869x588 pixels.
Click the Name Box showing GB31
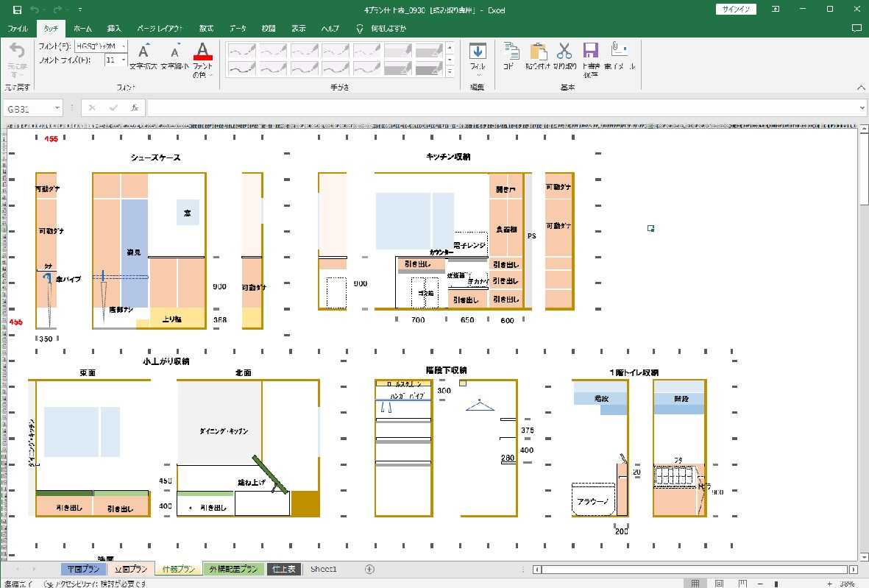coord(29,108)
